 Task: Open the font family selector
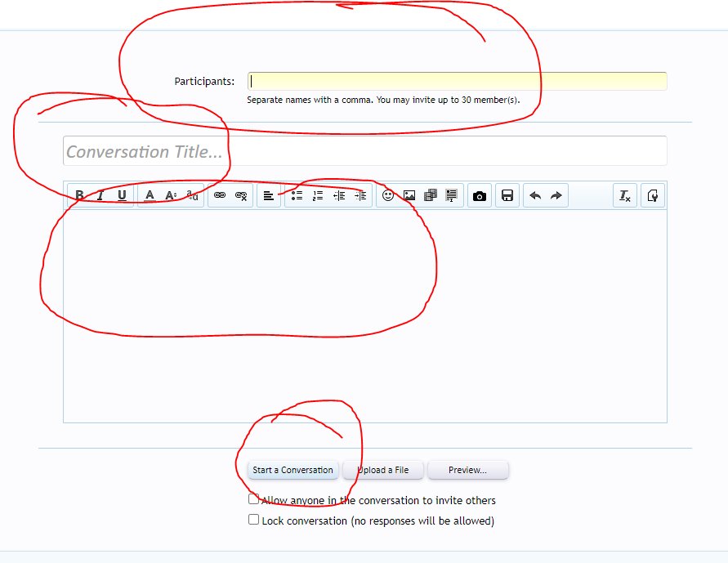(x=192, y=195)
